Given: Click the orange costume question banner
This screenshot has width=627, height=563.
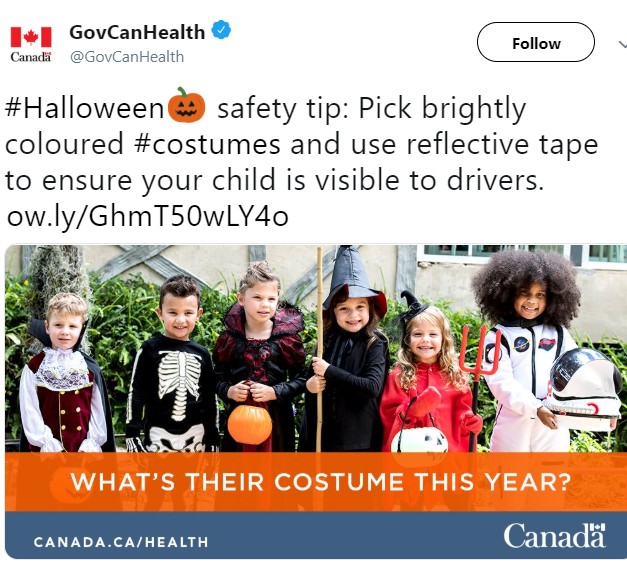Looking at the screenshot, I should (316, 481).
